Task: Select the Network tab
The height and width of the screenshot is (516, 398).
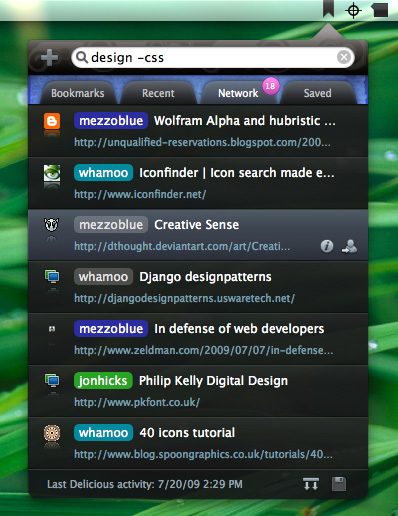Action: point(238,93)
